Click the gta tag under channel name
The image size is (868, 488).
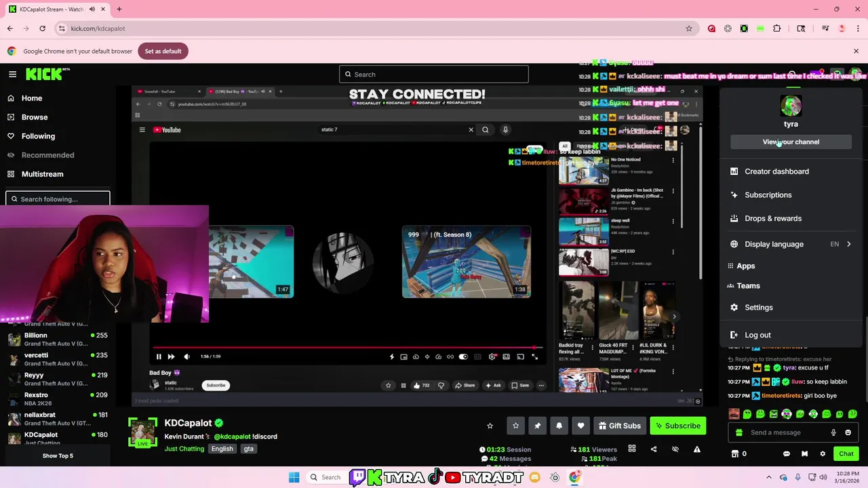[x=249, y=449]
